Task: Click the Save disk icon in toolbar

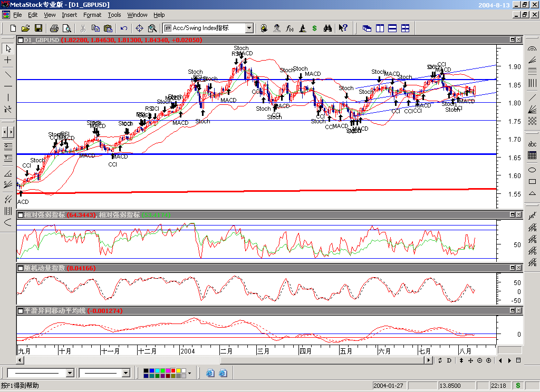Action: click(38, 28)
